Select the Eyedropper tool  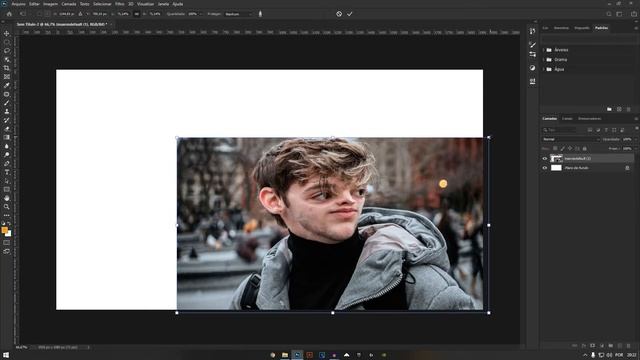[x=7, y=85]
